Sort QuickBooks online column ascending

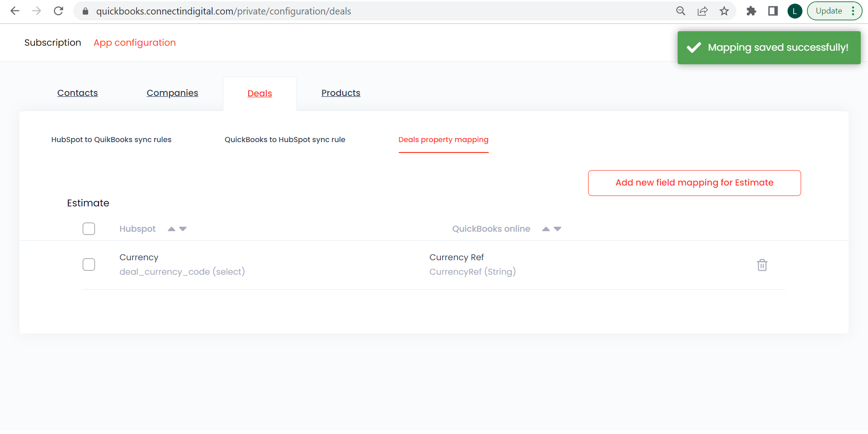pos(546,229)
